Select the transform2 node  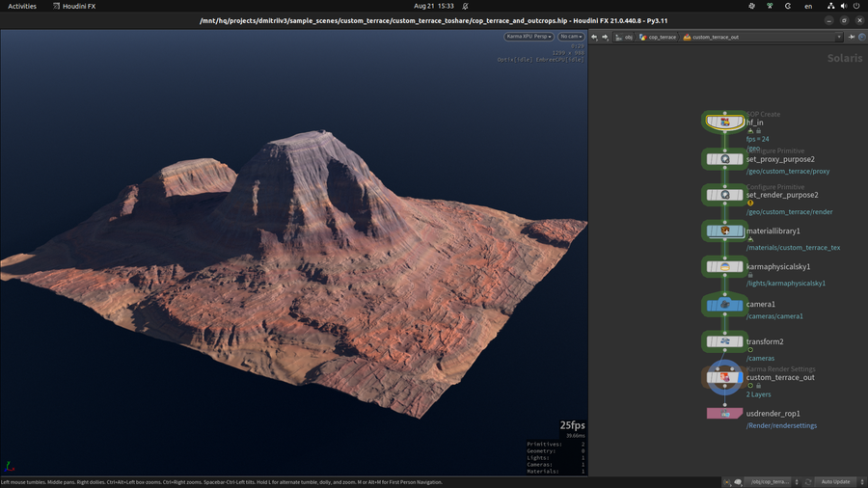(725, 341)
